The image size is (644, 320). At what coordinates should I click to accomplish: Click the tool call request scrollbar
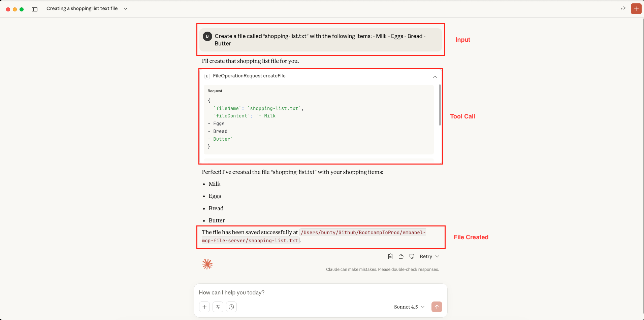pyautogui.click(x=440, y=105)
